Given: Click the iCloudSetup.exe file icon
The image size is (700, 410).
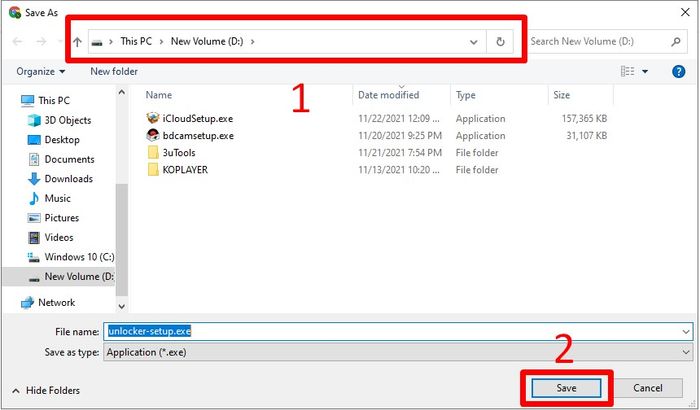Looking at the screenshot, I should [x=153, y=118].
